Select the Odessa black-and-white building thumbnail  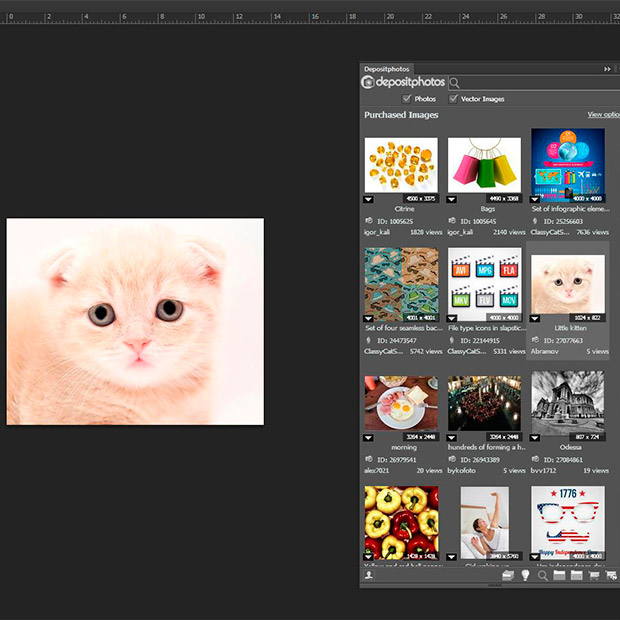pyautogui.click(x=568, y=403)
